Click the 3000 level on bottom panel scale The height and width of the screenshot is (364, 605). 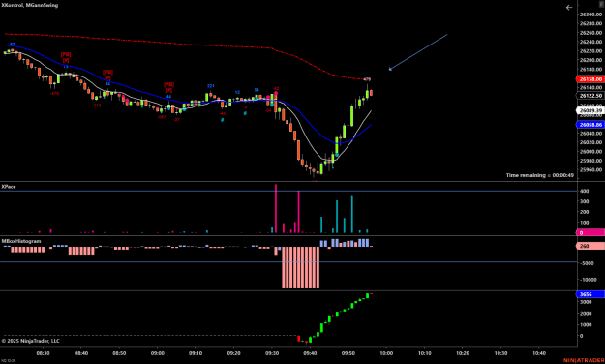(586, 302)
